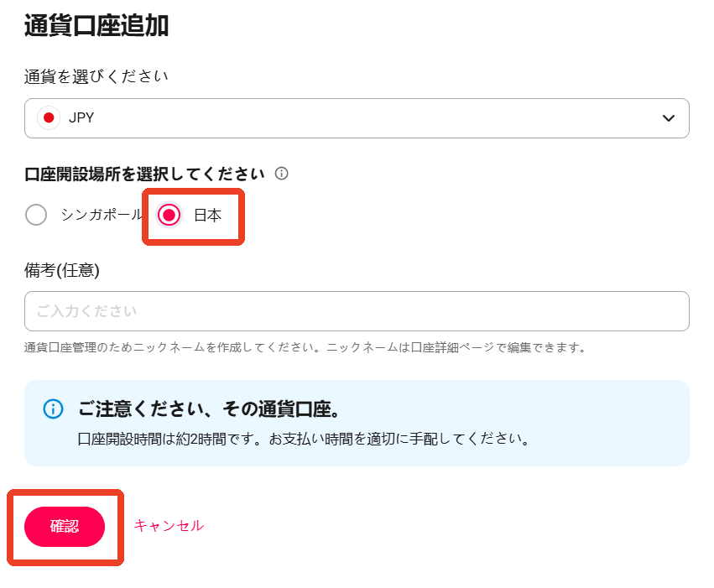The height and width of the screenshot is (588, 714).
Task: Click the nickname helper text below input
Action: (x=305, y=348)
